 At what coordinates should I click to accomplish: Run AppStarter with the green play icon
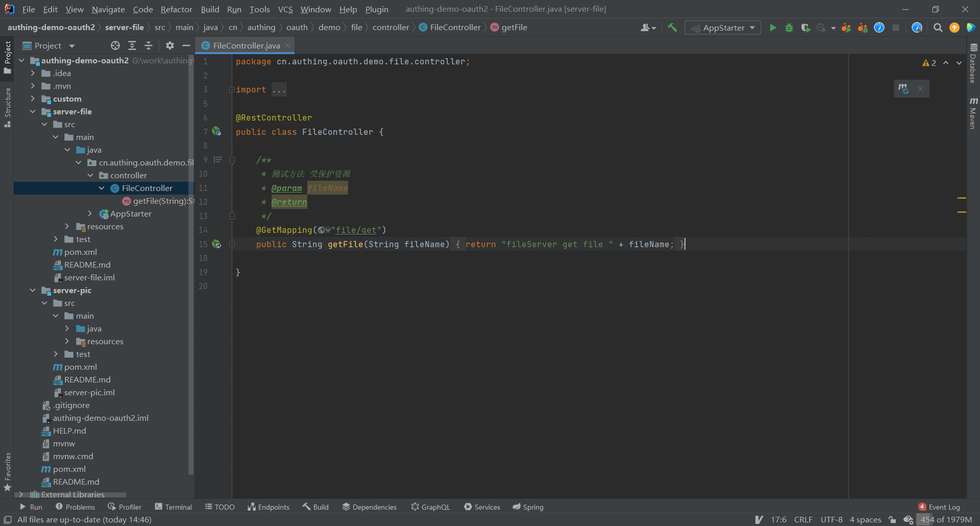tap(773, 28)
